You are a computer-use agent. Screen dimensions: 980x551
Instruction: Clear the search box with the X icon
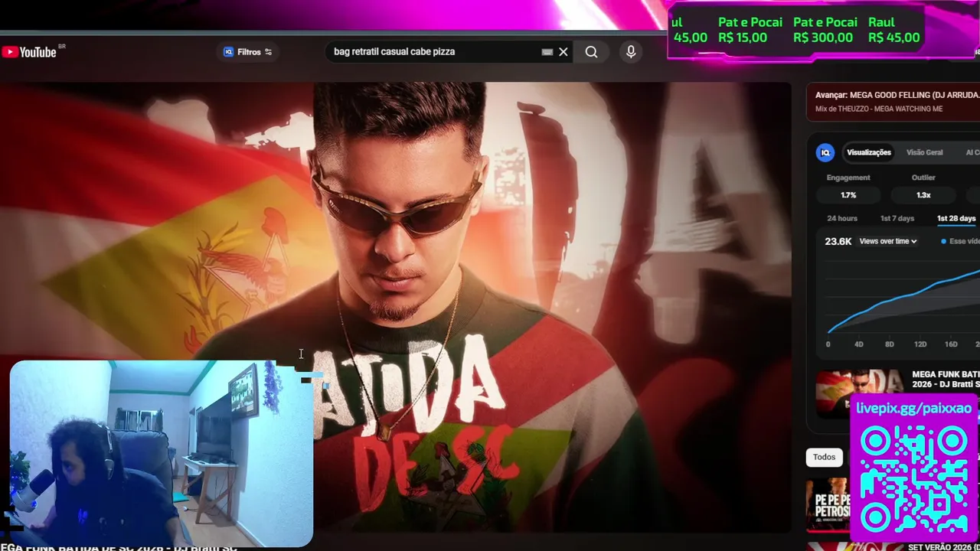coord(563,52)
